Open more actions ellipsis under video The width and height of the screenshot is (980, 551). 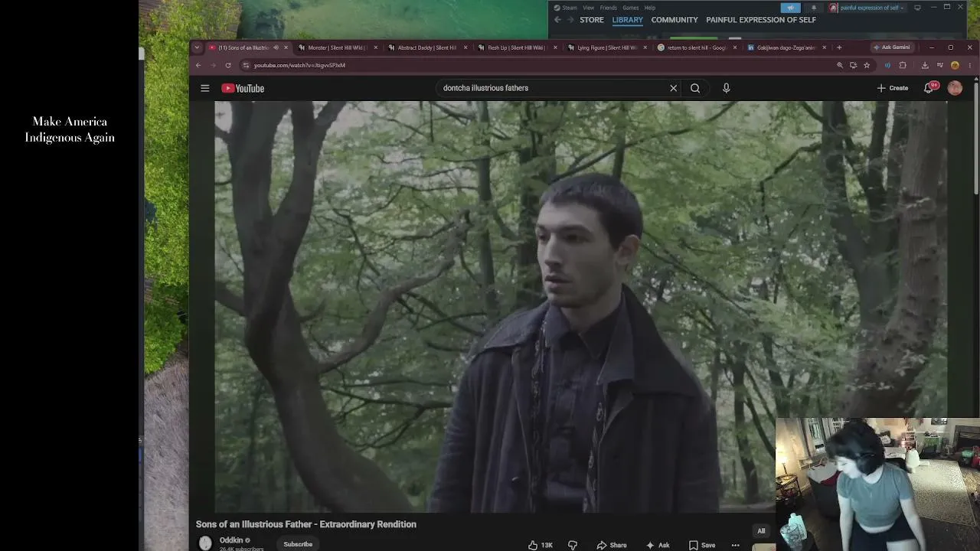736,545
